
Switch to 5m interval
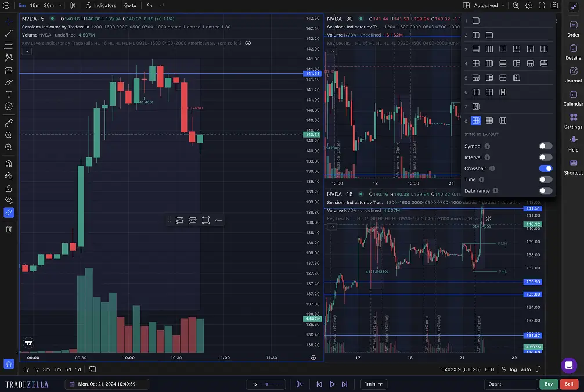click(22, 5)
